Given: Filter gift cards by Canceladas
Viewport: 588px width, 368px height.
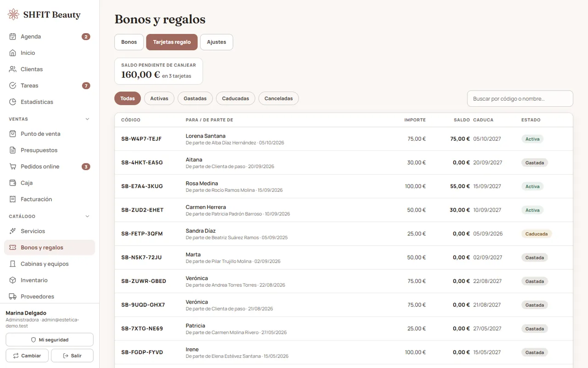Looking at the screenshot, I should [x=279, y=98].
